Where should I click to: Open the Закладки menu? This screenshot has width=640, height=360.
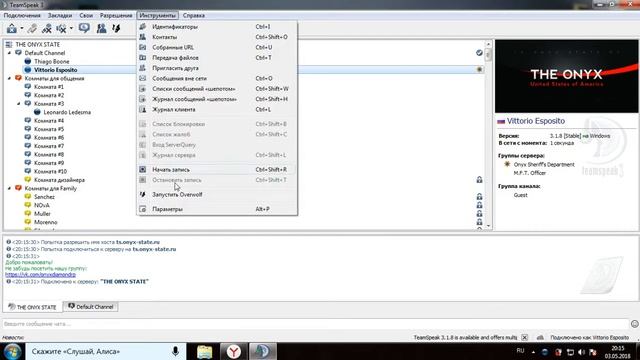[x=60, y=16]
